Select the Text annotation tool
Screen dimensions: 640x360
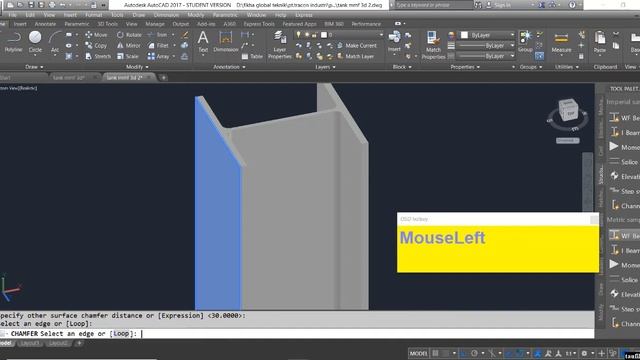tap(203, 42)
